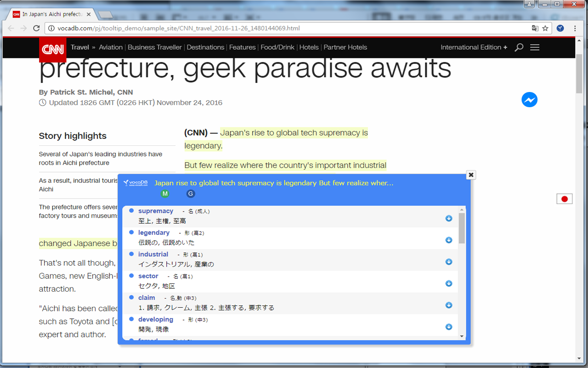Click the Facebook Messenger share icon
This screenshot has width=588, height=368.
[529, 100]
